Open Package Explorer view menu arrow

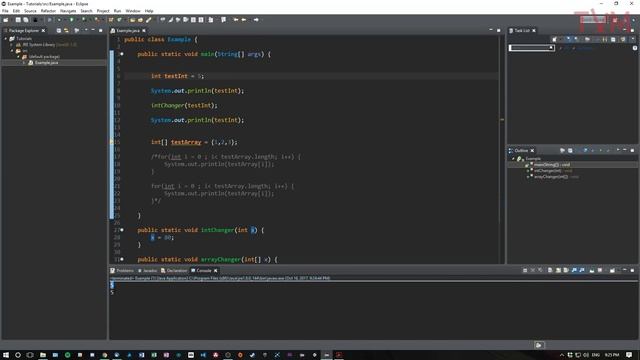click(86, 31)
